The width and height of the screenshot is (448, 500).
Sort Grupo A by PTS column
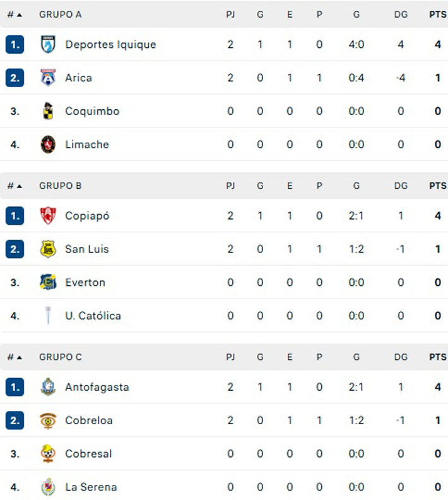(437, 15)
